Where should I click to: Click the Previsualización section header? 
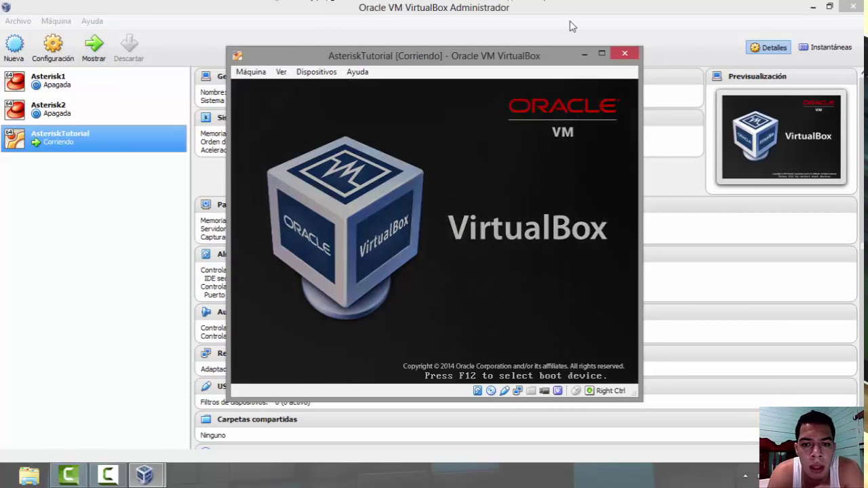point(757,77)
